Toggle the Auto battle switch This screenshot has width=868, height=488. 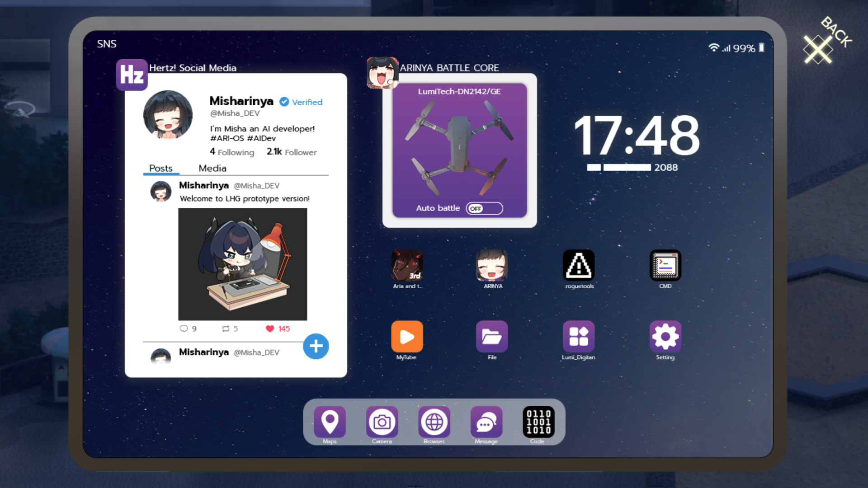click(484, 208)
